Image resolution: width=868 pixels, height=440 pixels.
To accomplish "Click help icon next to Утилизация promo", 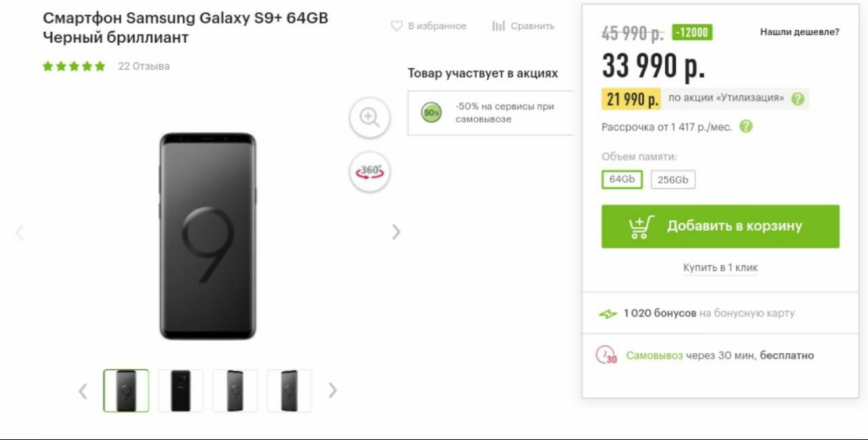I will (797, 99).
